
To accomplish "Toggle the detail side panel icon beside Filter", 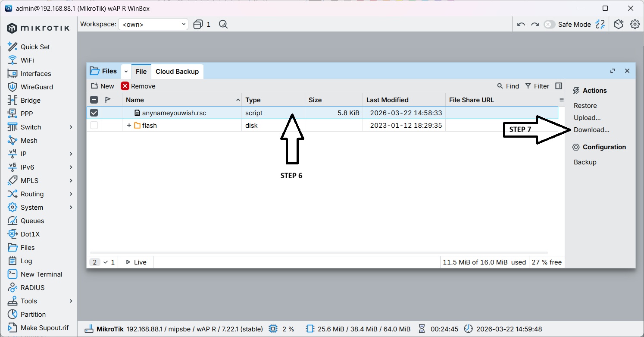I will [559, 86].
